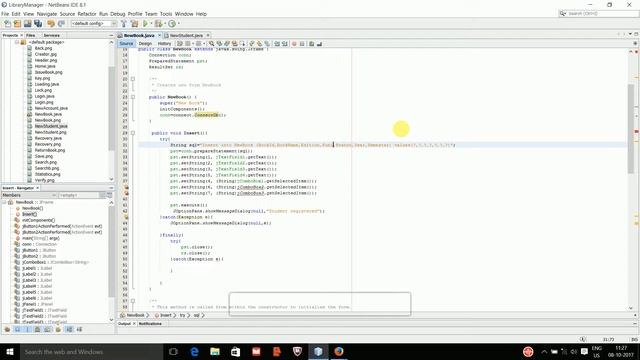This screenshot has width=640, height=360.
Task: Open Firefox from taskbar
Action: coord(339,351)
